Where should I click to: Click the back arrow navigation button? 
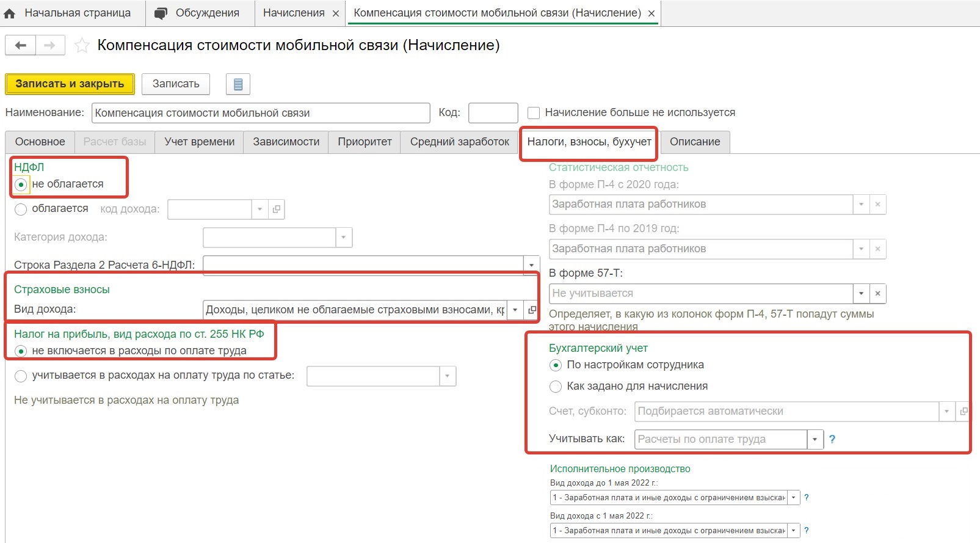tap(21, 45)
